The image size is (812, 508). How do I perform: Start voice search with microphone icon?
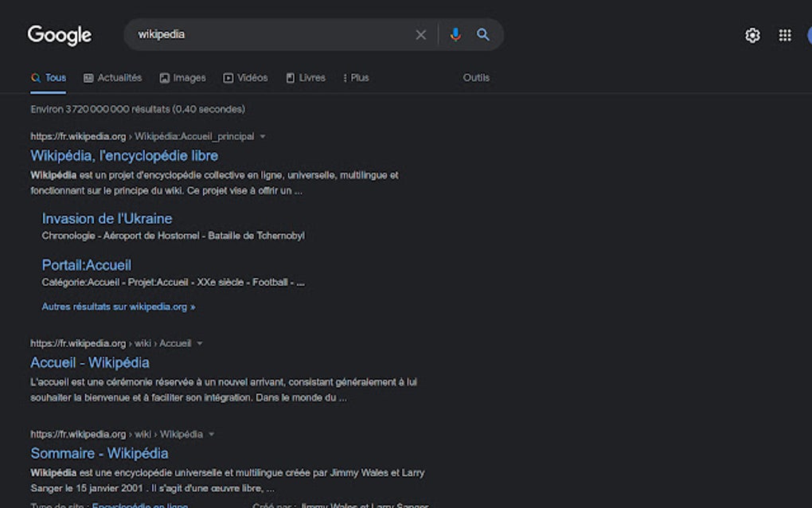[x=455, y=35]
